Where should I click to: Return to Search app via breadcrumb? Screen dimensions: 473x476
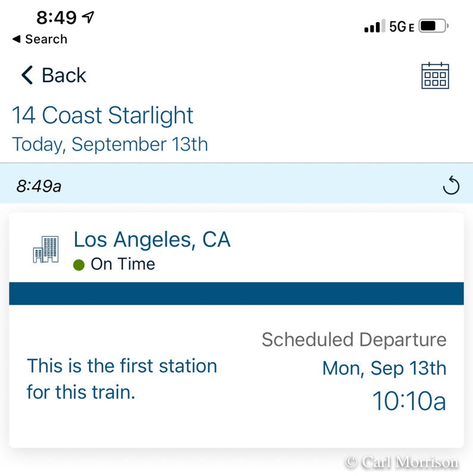[40, 39]
